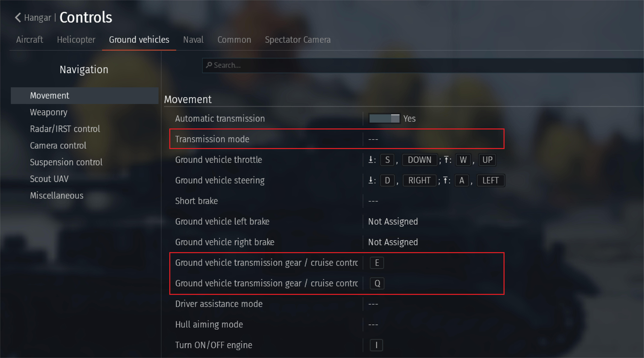
Task: Click the DOWN key binding for throttle
Action: click(420, 160)
